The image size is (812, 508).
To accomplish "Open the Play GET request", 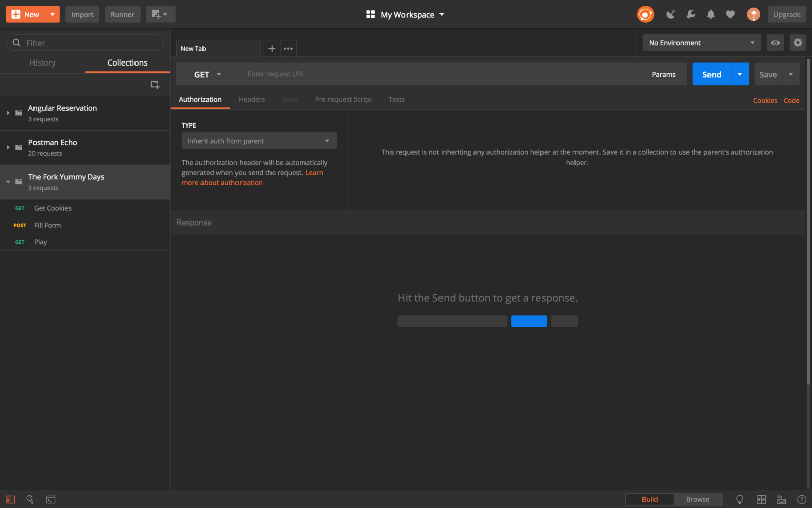I will 85,242.
